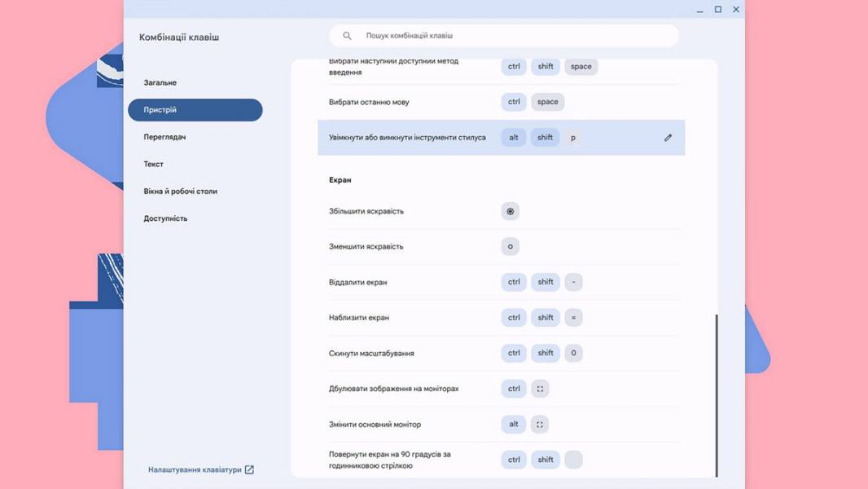The height and width of the screenshot is (489, 868).
Task: Maximize the shortcuts window
Action: point(718,10)
